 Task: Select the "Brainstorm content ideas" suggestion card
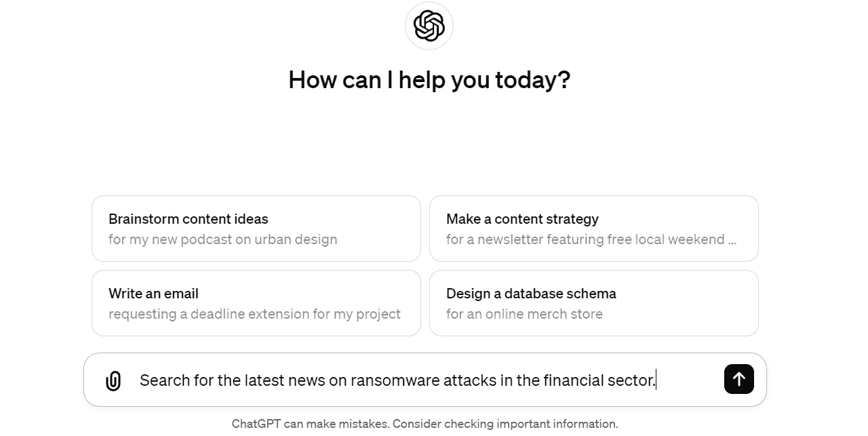(256, 229)
